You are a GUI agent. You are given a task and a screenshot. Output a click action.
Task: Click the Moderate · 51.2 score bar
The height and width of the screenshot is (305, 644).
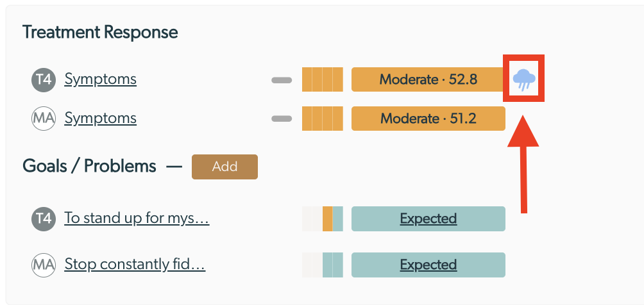[x=428, y=119]
